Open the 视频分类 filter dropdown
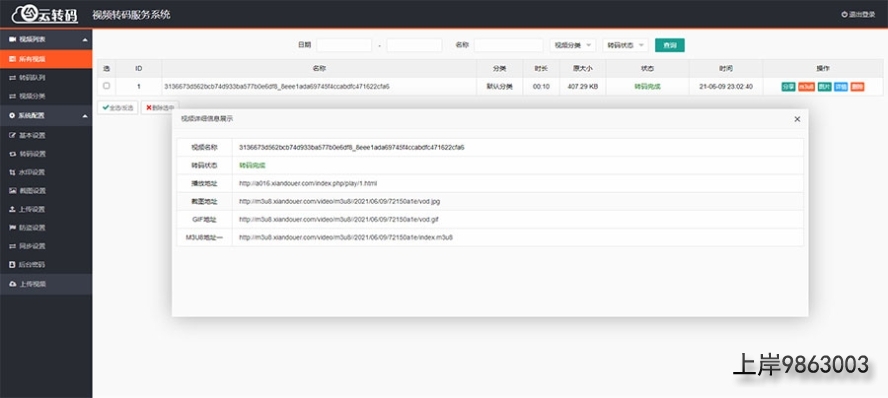This screenshot has width=888, height=398. 573,45
